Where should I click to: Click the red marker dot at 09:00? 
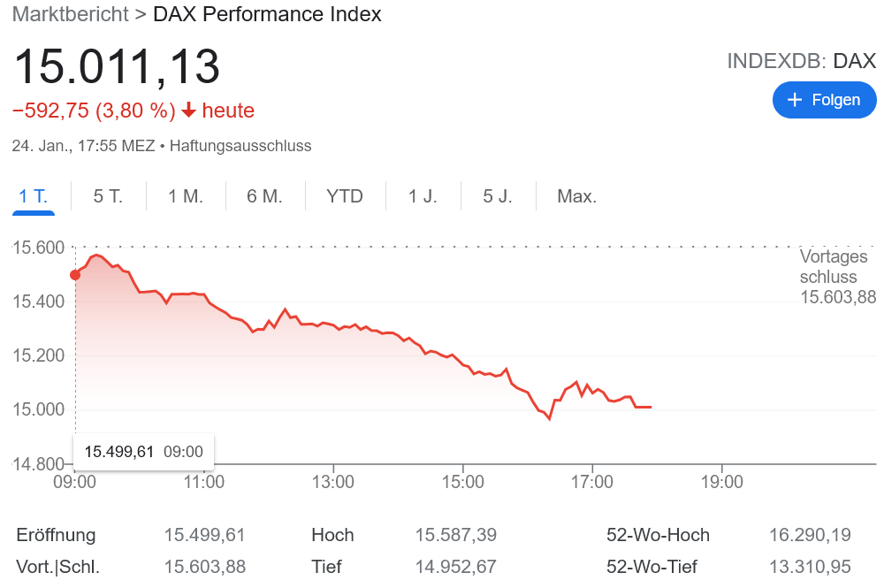click(x=75, y=275)
